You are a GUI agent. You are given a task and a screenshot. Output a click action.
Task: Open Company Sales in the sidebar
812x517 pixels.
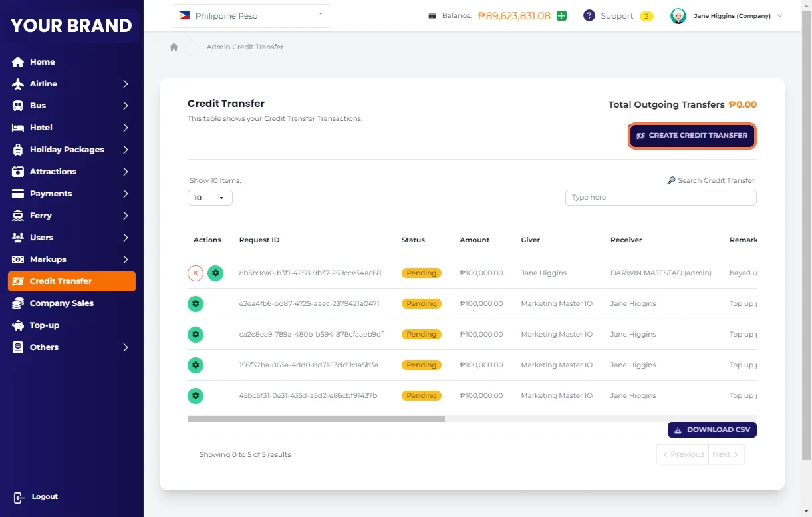click(x=61, y=303)
